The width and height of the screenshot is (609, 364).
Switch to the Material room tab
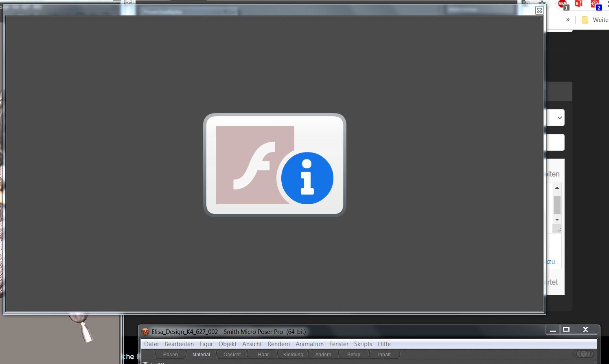tap(201, 355)
